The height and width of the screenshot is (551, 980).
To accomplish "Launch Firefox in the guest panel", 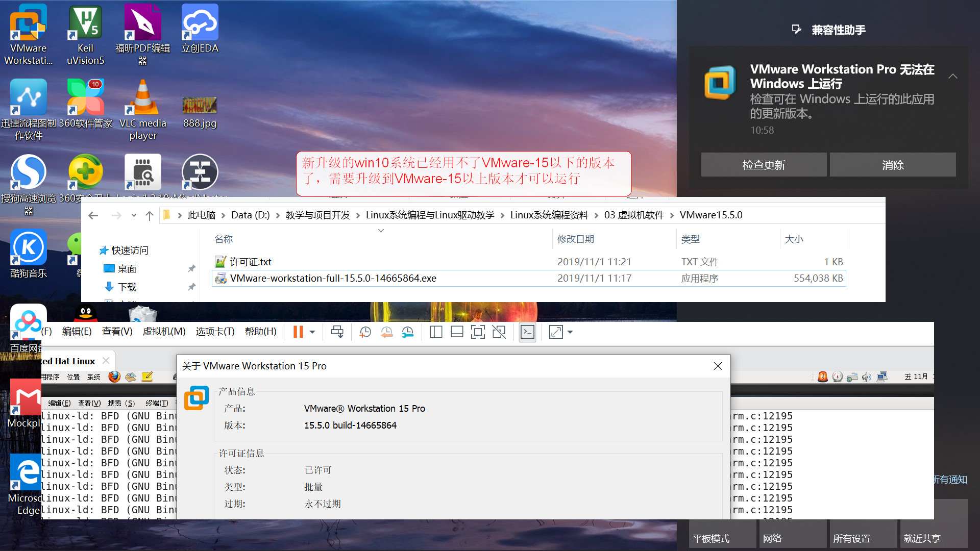I will [x=114, y=377].
